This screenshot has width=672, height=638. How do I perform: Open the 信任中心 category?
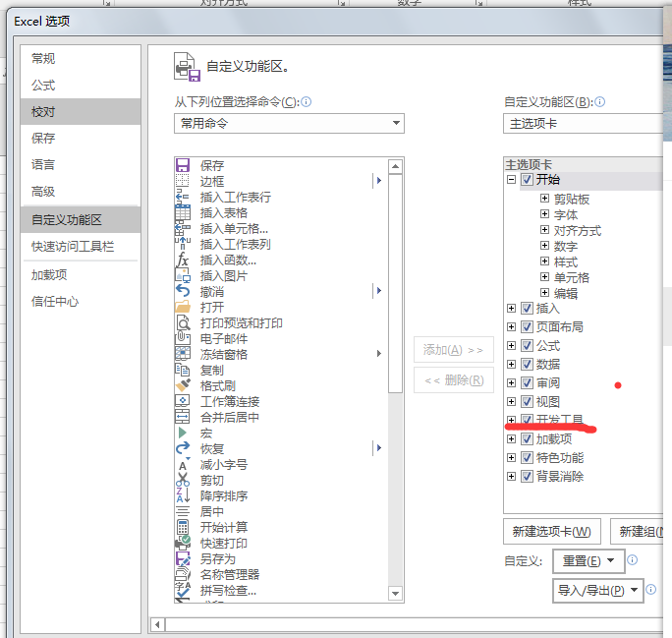[81, 302]
